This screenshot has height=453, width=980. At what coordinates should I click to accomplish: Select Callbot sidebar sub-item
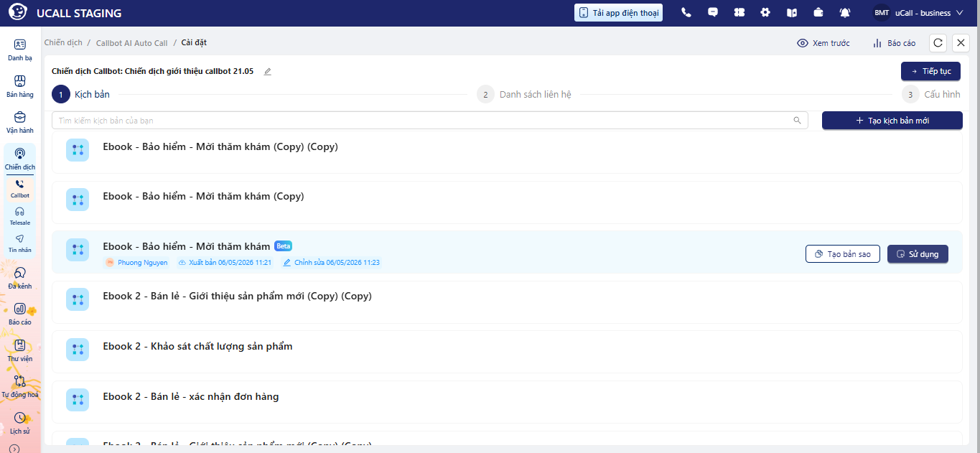pyautogui.click(x=20, y=189)
